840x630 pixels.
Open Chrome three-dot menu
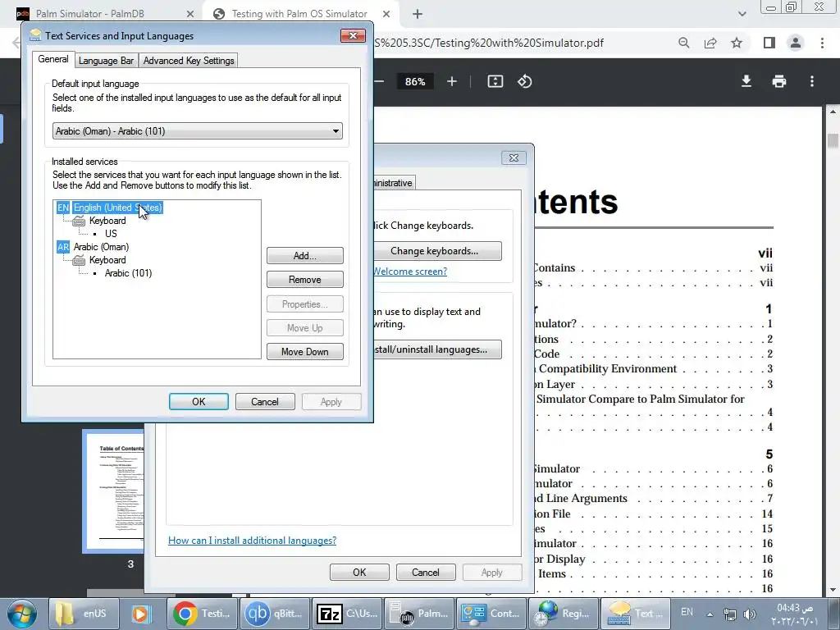[x=822, y=43]
